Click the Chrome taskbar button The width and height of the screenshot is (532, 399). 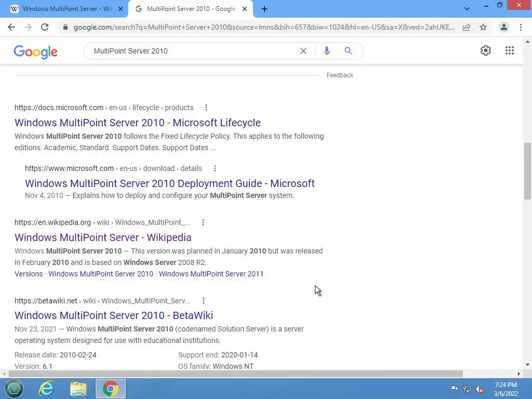coord(111,389)
